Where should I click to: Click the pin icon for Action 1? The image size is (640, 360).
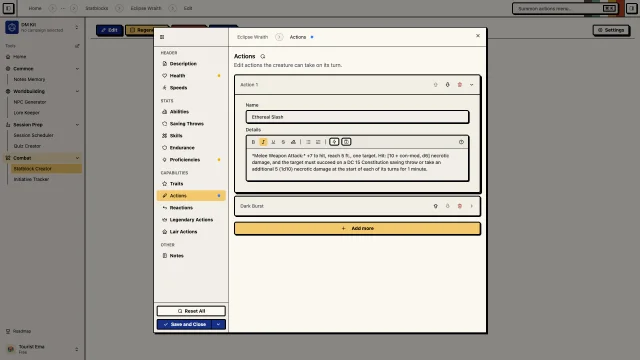coord(436,85)
